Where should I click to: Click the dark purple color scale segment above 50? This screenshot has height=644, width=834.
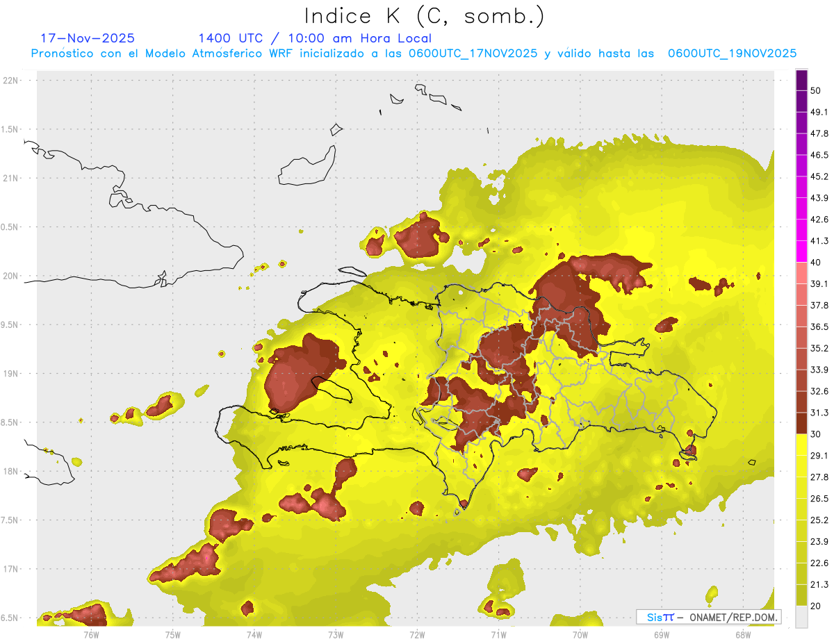coord(801,81)
